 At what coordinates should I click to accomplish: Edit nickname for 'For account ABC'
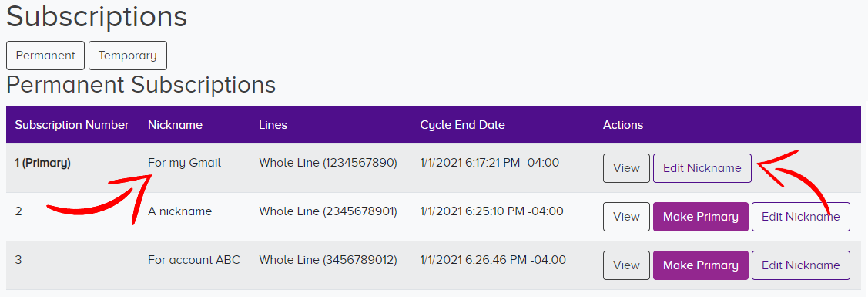(800, 265)
